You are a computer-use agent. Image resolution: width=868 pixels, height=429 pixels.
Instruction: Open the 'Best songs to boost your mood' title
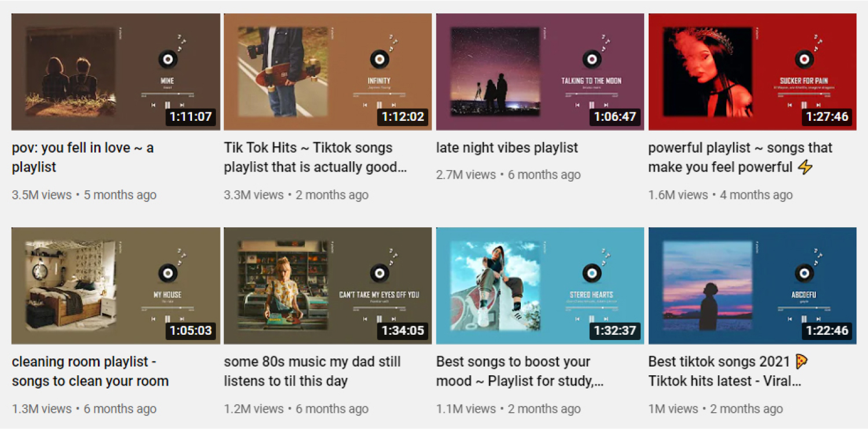point(520,371)
